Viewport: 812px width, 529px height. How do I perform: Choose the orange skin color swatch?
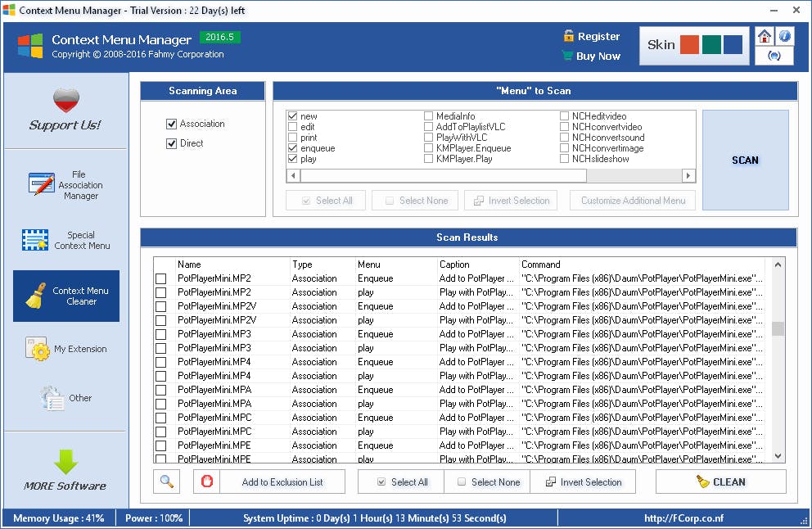pos(689,45)
